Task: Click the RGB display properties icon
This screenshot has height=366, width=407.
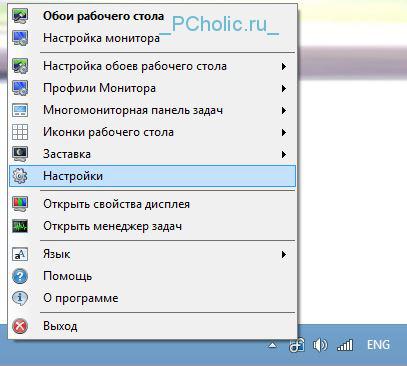Action: point(20,204)
